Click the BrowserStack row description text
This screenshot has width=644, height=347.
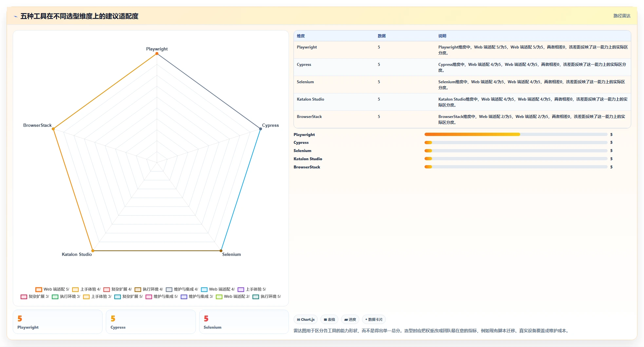point(532,120)
